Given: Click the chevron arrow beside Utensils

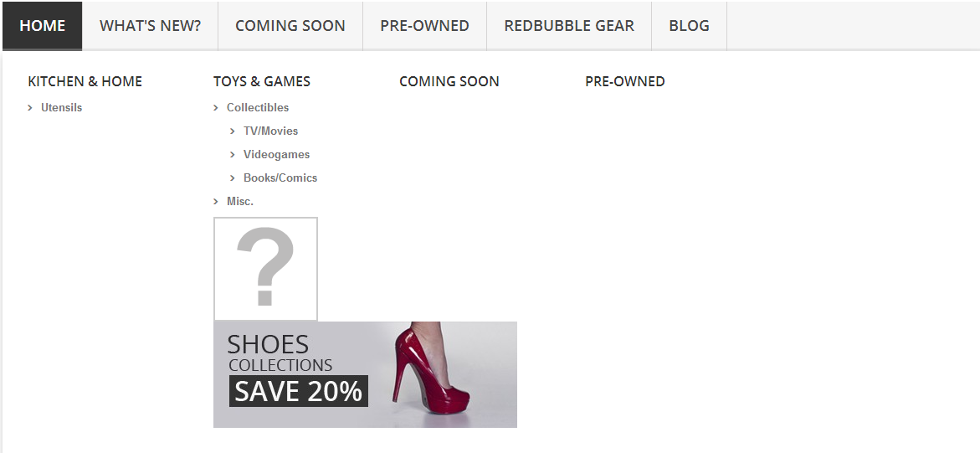Looking at the screenshot, I should (30, 108).
